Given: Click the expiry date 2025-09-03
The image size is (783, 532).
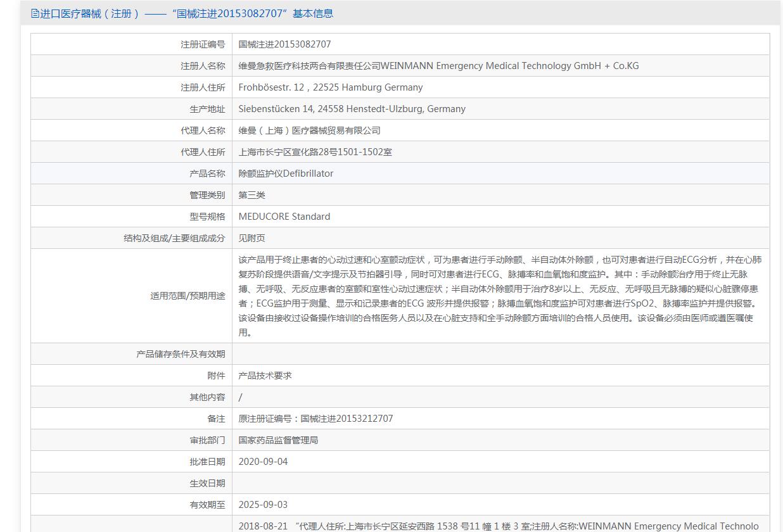Looking at the screenshot, I should coord(263,505).
